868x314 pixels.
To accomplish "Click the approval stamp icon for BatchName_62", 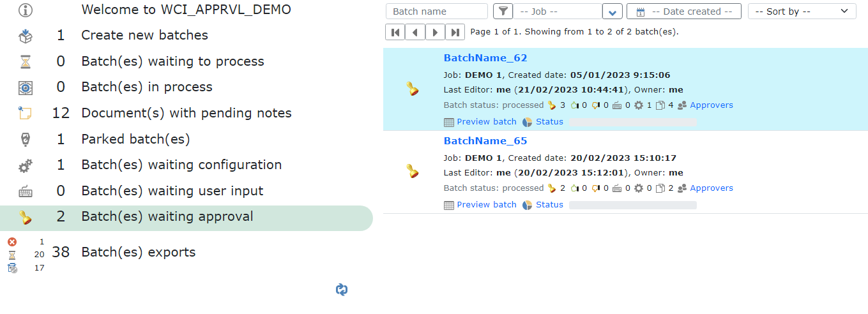I will click(x=413, y=89).
